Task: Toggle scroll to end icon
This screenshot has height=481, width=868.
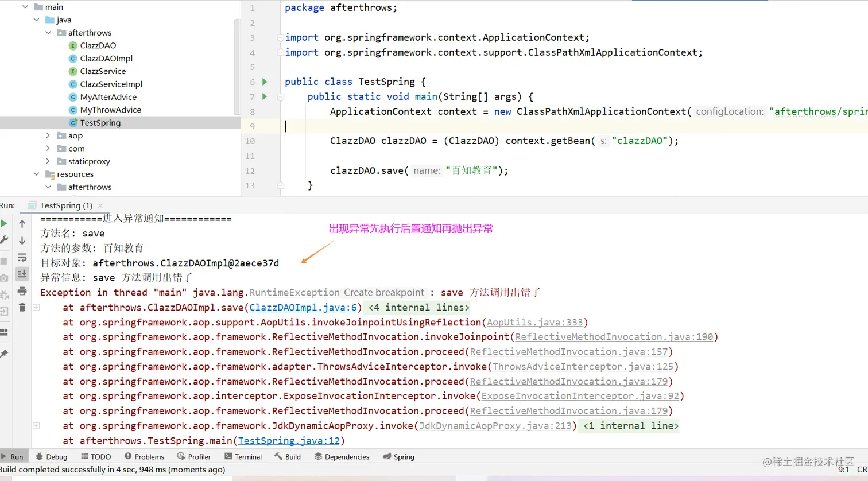Action: [22, 274]
